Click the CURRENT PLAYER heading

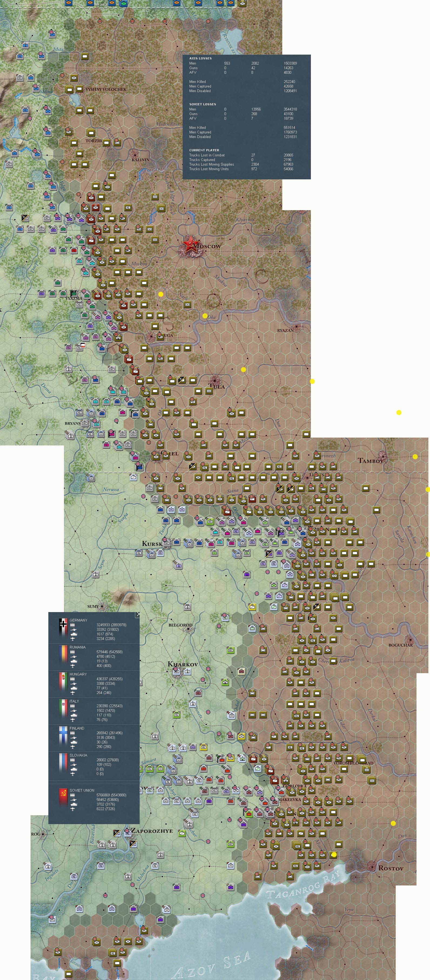tap(204, 150)
